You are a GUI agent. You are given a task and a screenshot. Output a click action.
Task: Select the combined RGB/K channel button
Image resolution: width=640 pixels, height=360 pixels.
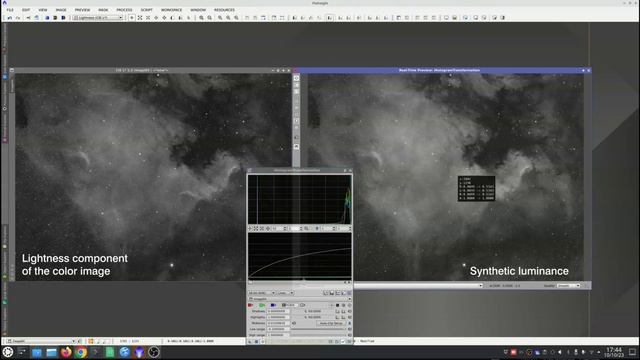(289, 305)
